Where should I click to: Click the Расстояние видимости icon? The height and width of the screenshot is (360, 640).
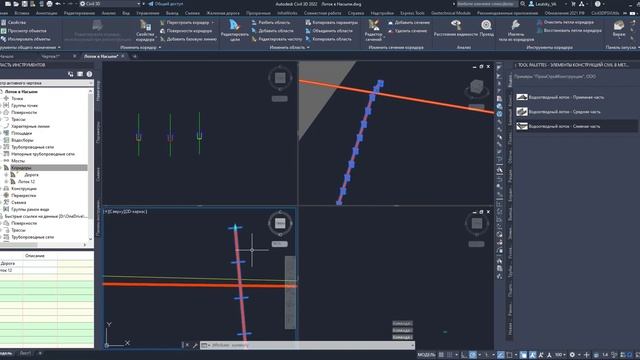456,29
